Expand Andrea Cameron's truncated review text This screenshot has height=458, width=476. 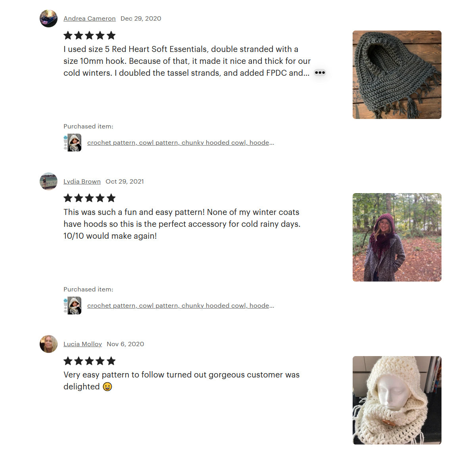(320, 73)
